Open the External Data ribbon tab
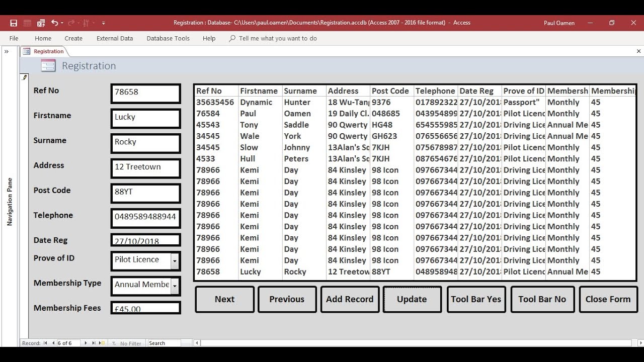 click(x=115, y=38)
